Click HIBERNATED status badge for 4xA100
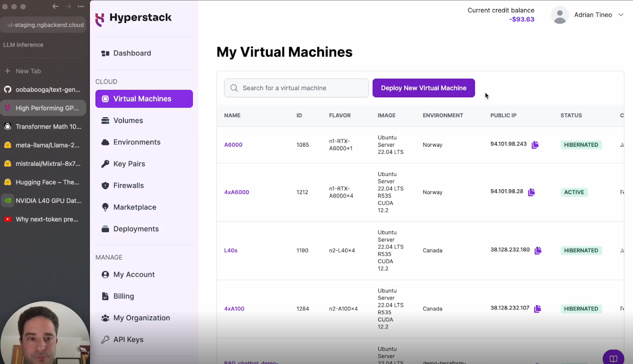633x364 pixels. click(x=581, y=309)
